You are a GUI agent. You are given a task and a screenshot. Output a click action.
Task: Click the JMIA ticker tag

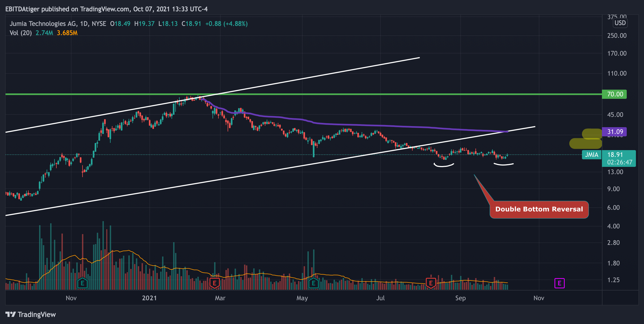click(x=592, y=155)
